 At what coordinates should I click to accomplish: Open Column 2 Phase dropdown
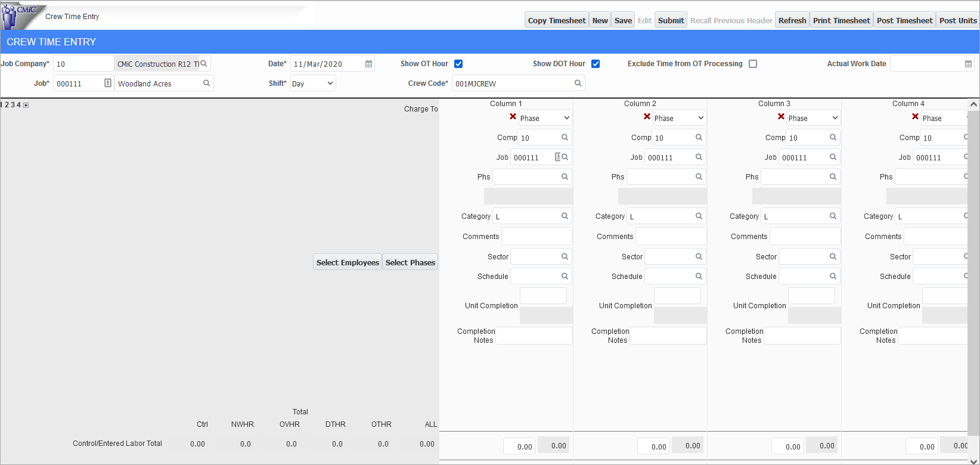pyautogui.click(x=679, y=118)
